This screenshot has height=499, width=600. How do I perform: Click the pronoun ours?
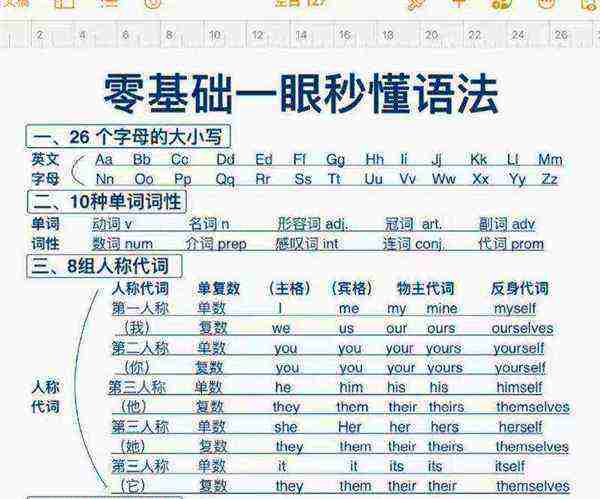pyautogui.click(x=441, y=328)
